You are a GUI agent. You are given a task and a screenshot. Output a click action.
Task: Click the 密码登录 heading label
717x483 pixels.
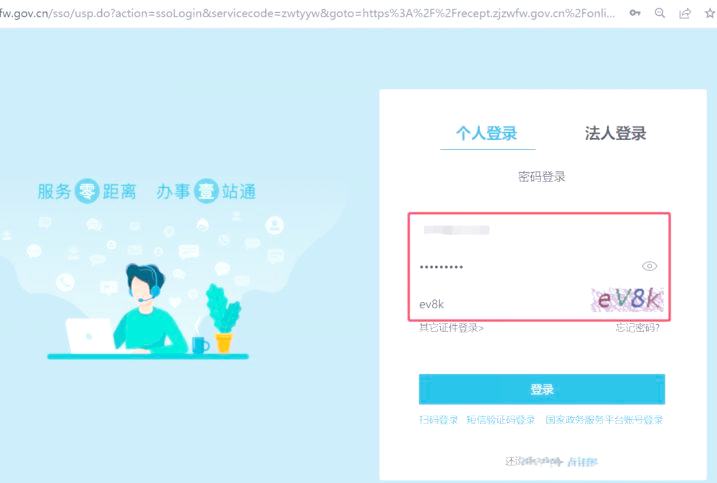click(x=542, y=177)
